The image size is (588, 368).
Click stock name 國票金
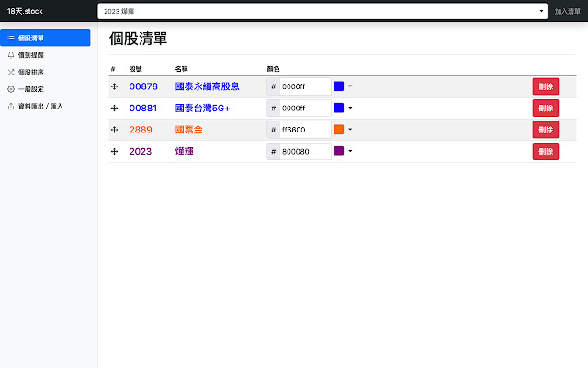coord(188,130)
